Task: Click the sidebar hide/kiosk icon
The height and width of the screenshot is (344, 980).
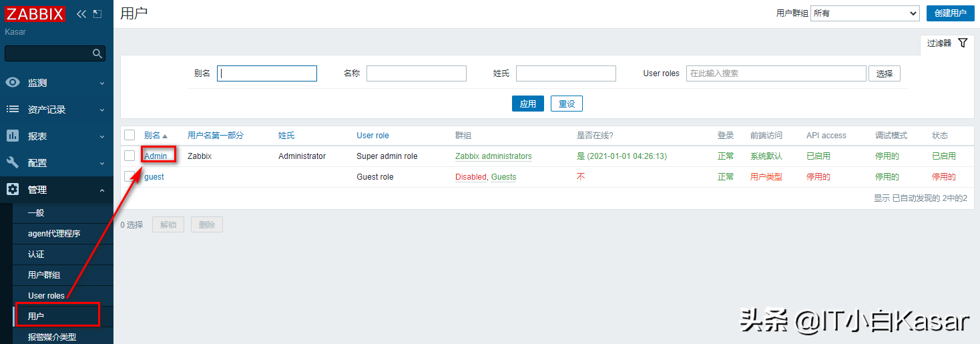Action: [x=97, y=14]
